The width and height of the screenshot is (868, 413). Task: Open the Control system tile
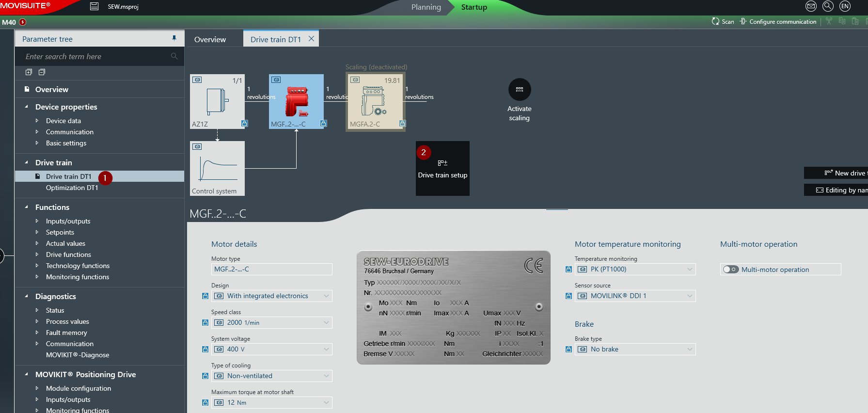(217, 168)
